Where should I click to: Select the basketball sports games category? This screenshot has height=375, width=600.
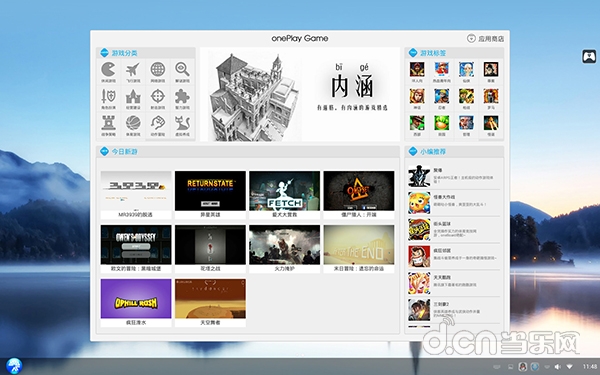(133, 124)
